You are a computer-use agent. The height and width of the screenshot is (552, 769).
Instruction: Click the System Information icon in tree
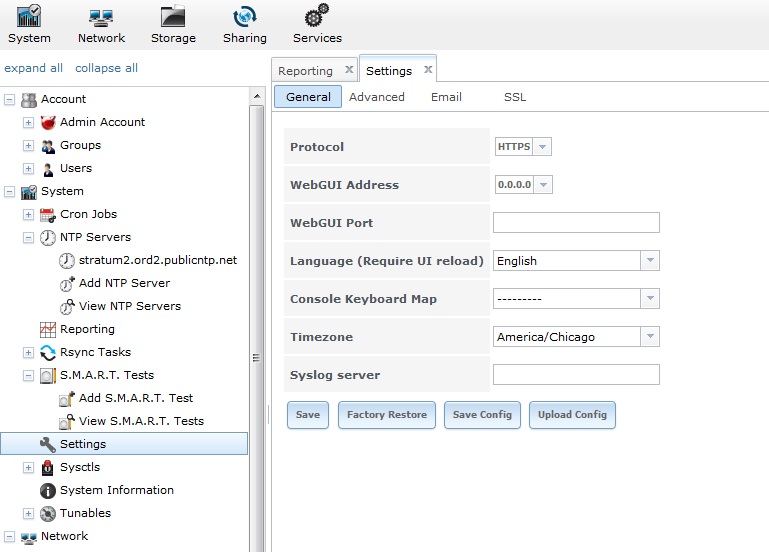(x=47, y=490)
